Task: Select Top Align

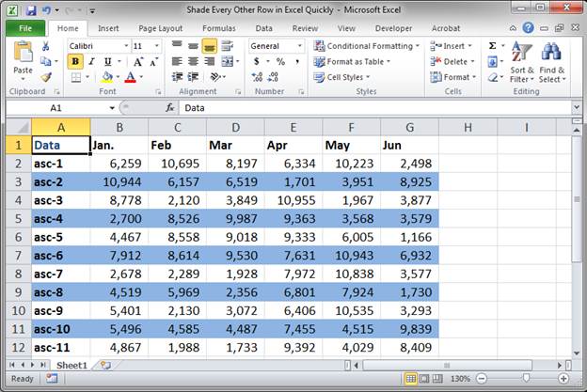Action: [177, 46]
